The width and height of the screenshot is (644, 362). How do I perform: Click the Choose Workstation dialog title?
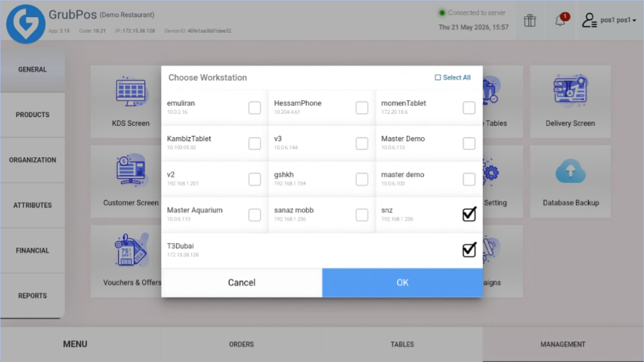(x=207, y=78)
